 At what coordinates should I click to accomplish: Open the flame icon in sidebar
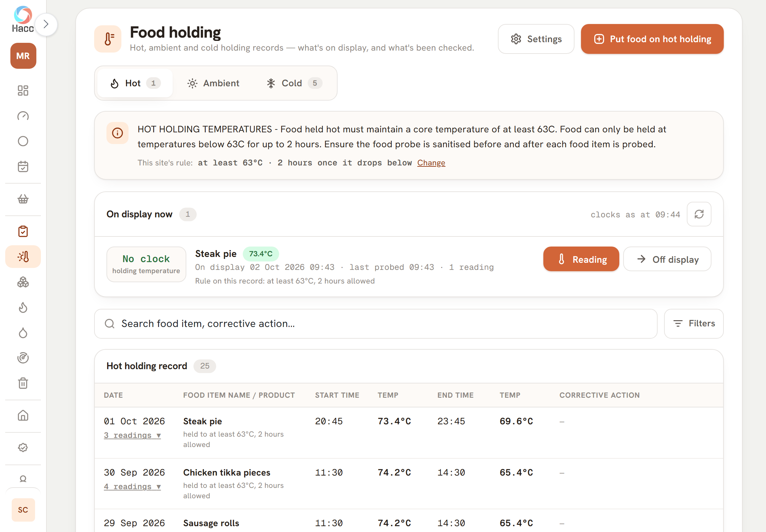[x=23, y=307]
